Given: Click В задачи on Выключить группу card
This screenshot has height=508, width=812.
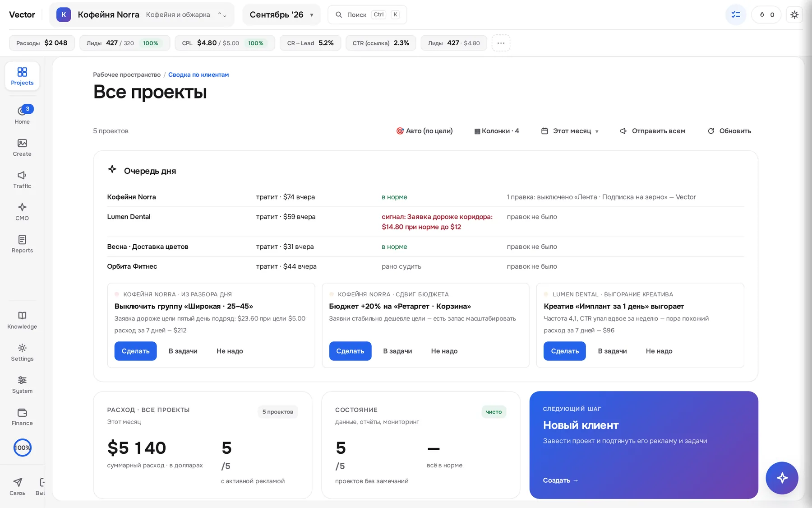Looking at the screenshot, I should (x=183, y=351).
